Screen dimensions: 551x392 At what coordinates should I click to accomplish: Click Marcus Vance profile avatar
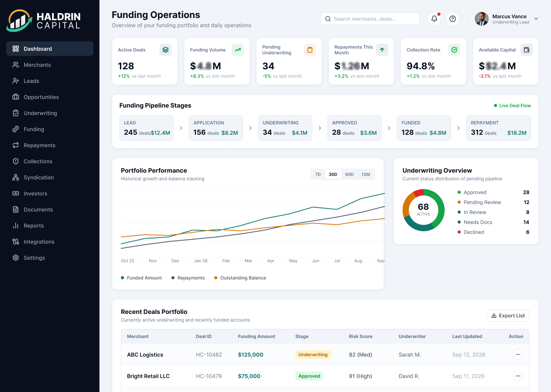tap(482, 19)
